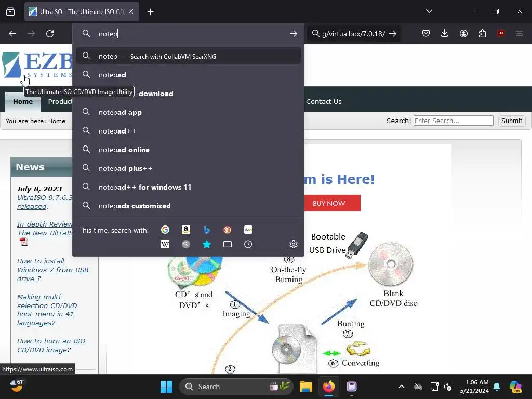
Task: Open the weather widget showing 61°
Action: [x=17, y=386]
